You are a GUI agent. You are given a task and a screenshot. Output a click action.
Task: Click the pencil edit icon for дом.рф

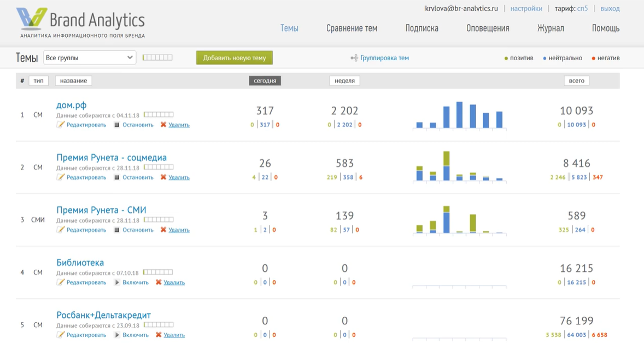point(60,125)
